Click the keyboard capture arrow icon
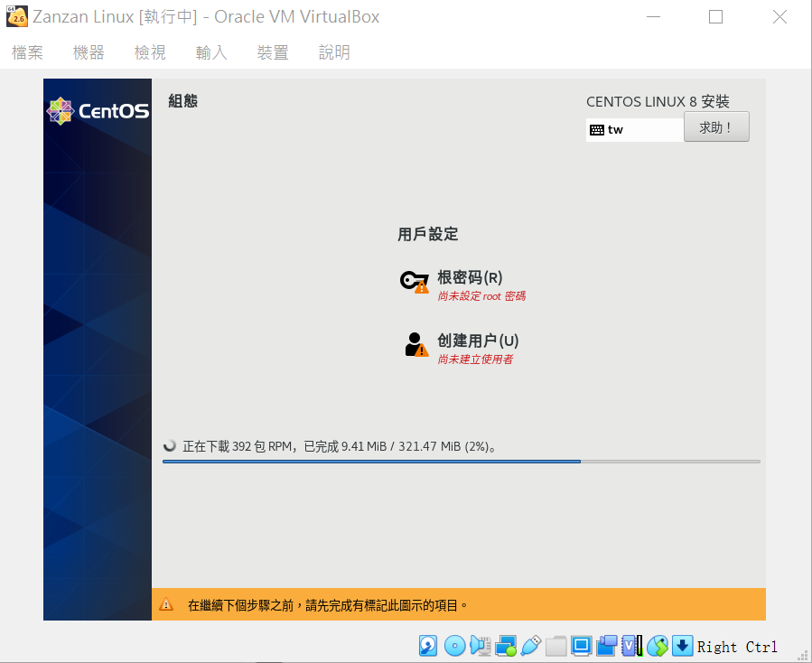 683,646
